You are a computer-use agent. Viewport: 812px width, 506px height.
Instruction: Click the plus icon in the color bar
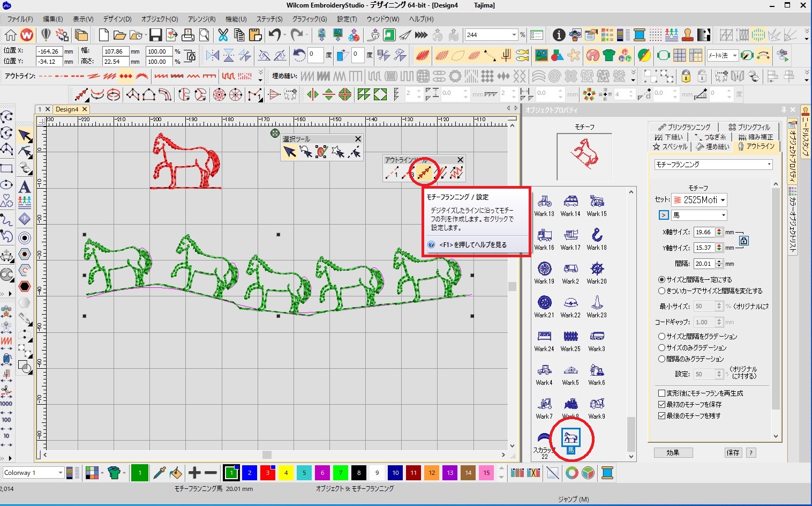coord(194,473)
